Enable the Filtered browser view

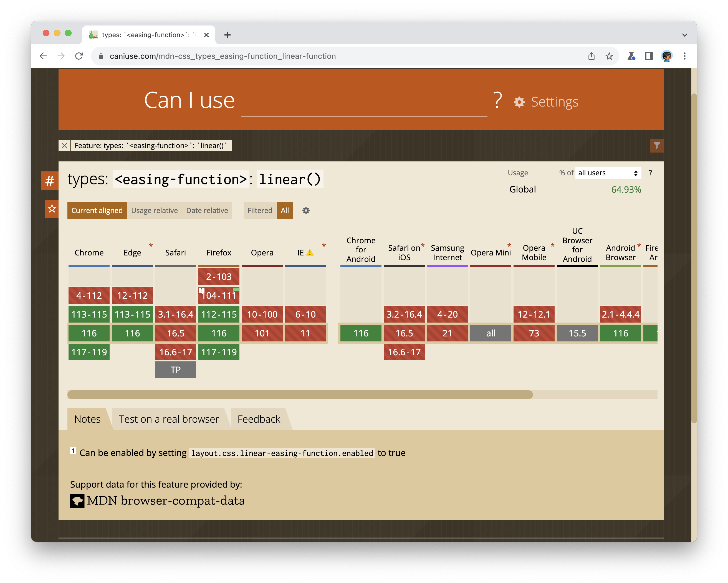point(260,210)
